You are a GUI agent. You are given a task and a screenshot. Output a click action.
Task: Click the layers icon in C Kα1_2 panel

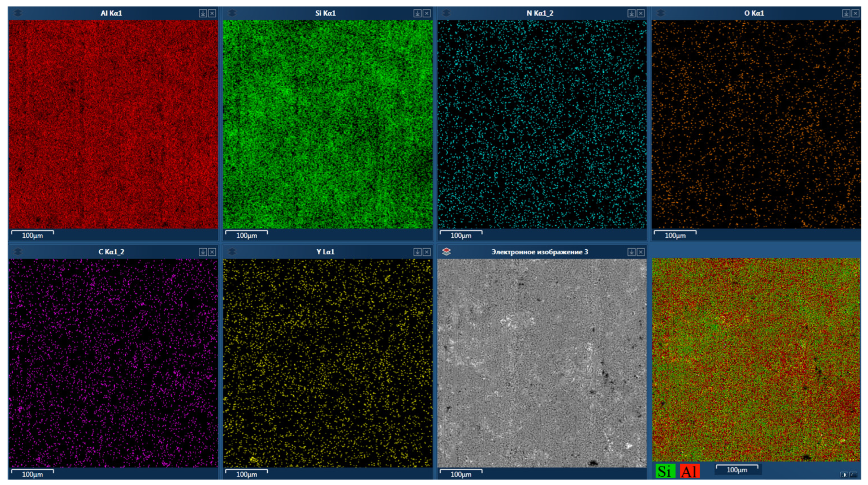[x=18, y=252]
